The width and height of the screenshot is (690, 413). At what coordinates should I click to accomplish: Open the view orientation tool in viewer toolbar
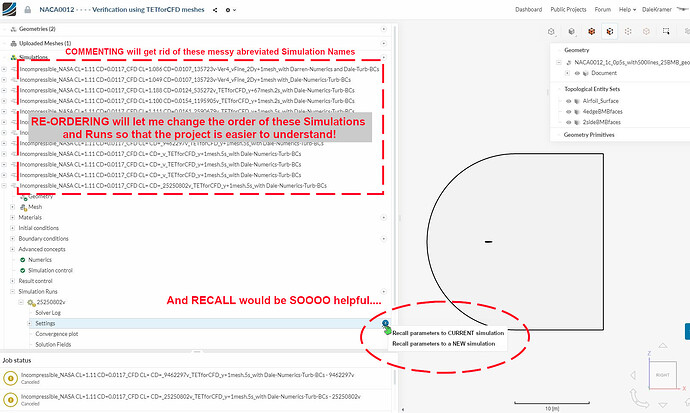551,31
